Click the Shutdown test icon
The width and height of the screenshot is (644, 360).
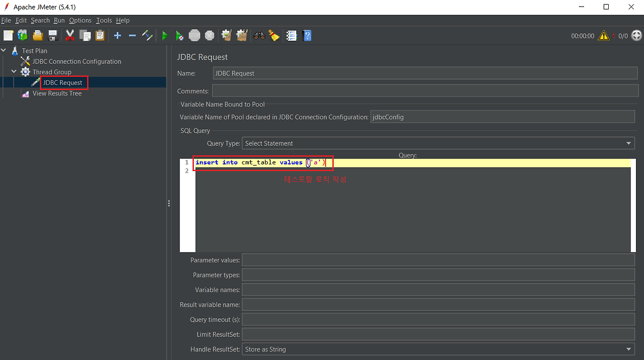(209, 36)
